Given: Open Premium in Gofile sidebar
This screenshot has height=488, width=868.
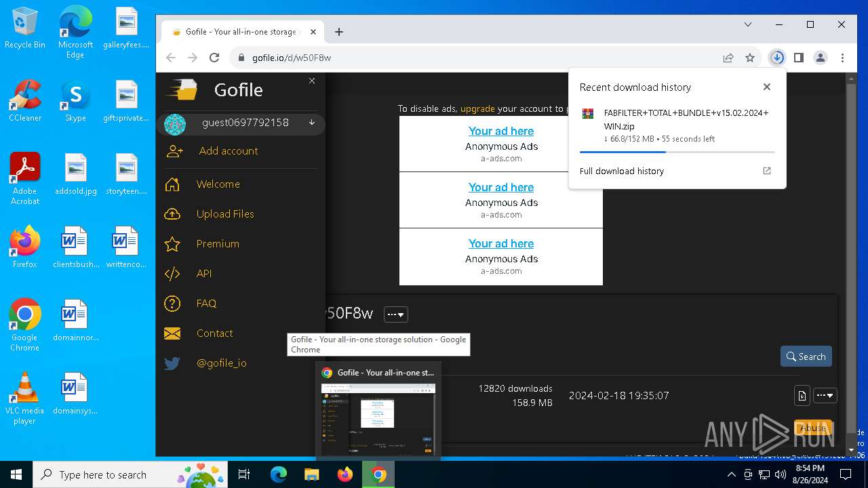Looking at the screenshot, I should (217, 243).
